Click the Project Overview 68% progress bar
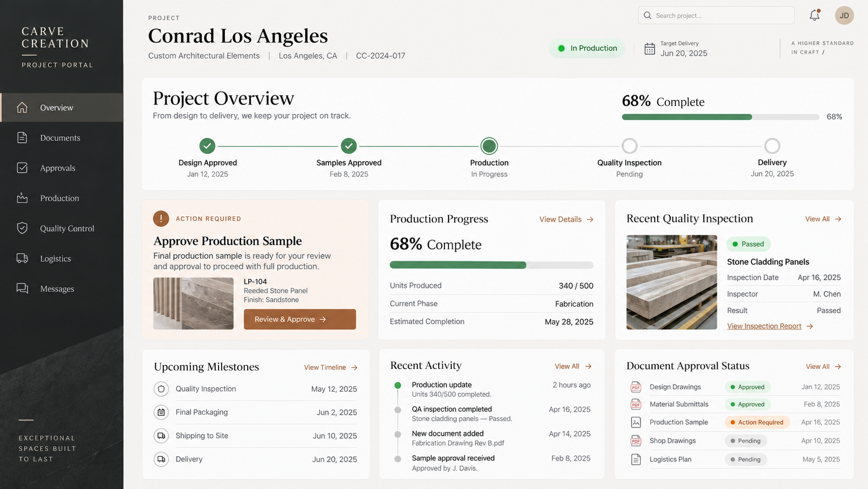Screen dimensions: 868x489 point(721,117)
